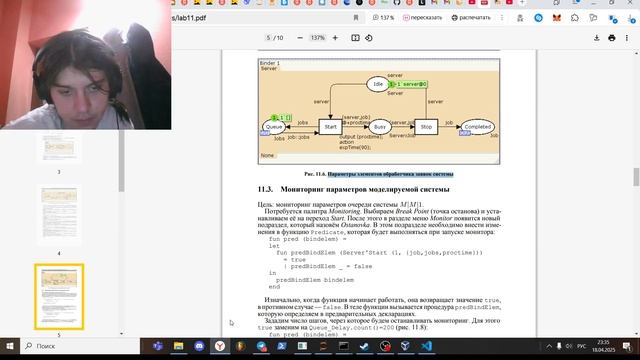Open Microsoft Teams from taskbar
Image resolution: width=640 pixels, height=360 pixels.
point(158,346)
